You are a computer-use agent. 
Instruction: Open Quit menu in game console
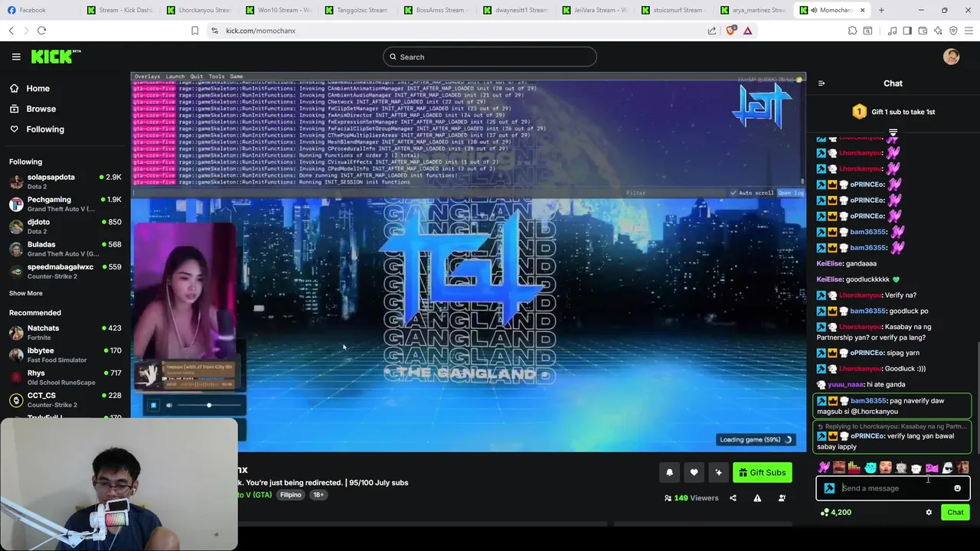[197, 77]
